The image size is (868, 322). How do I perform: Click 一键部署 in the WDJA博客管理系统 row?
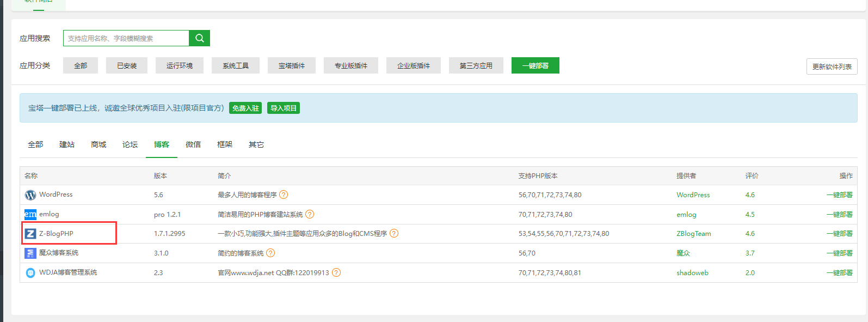coord(840,272)
